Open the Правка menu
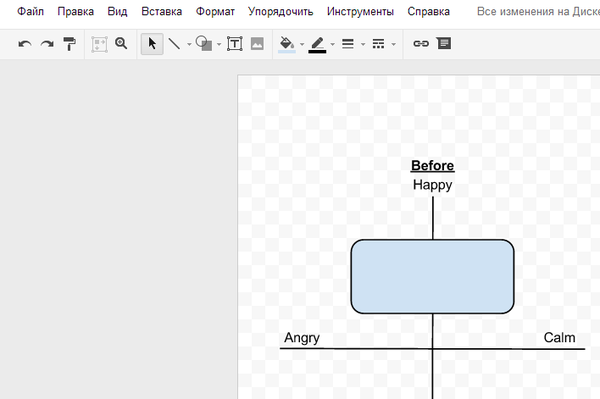This screenshot has height=399, width=600. point(75,12)
